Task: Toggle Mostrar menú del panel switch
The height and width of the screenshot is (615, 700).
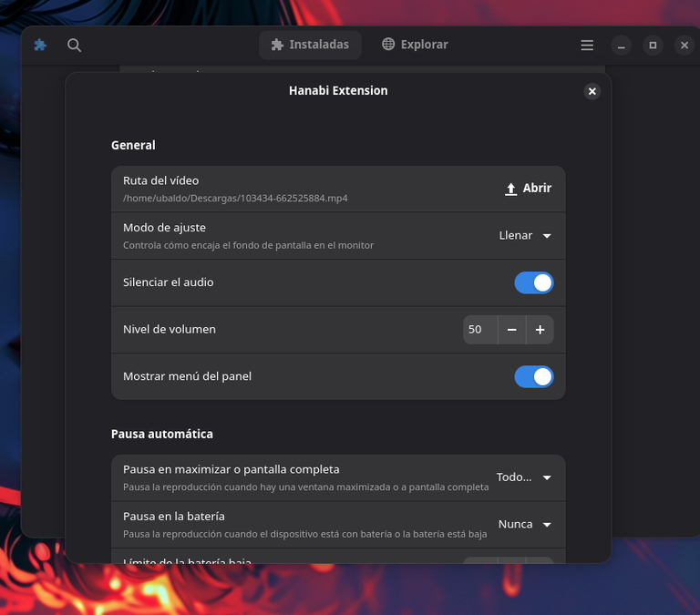Action: [534, 376]
